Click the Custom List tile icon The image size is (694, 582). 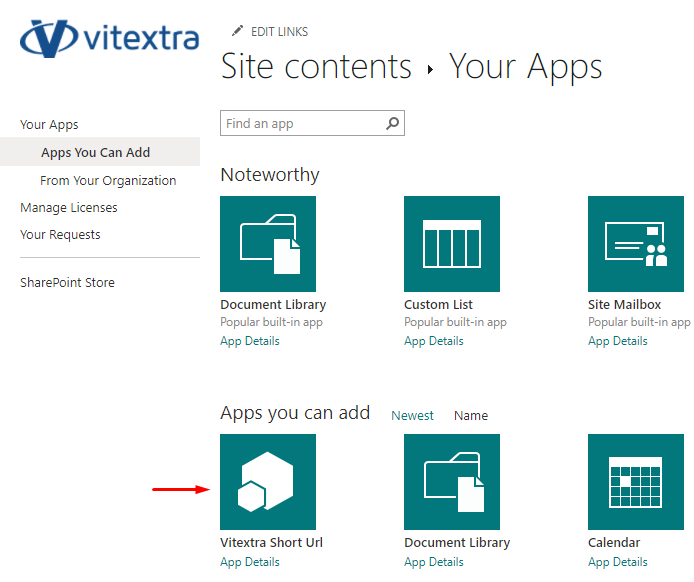[x=452, y=244]
